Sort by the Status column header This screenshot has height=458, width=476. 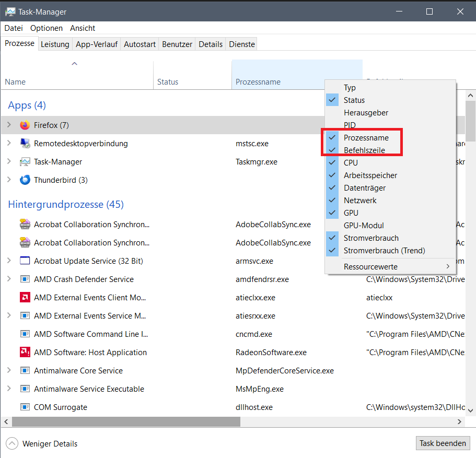tap(192, 75)
